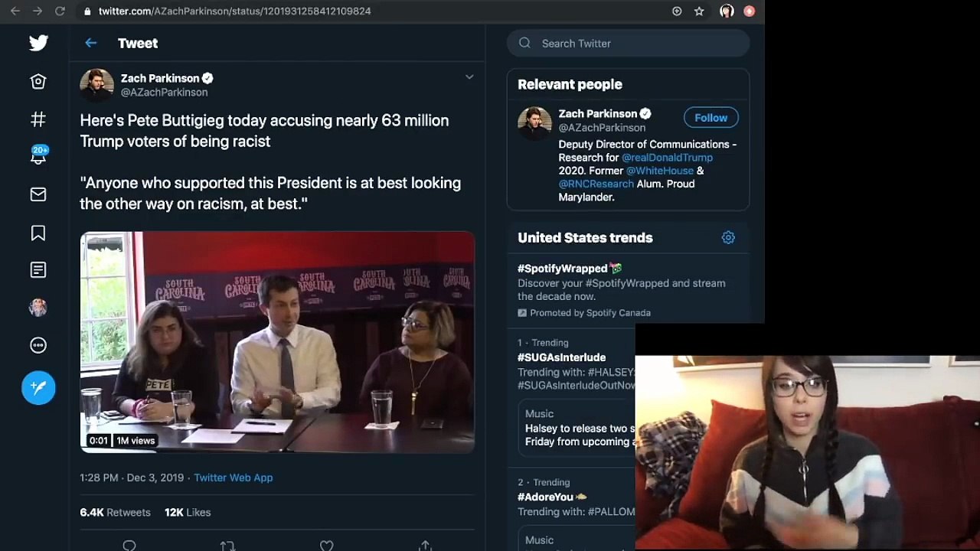Viewport: 980px width, 551px height.
Task: Open Home from the Twitter sidebar
Action: click(38, 81)
